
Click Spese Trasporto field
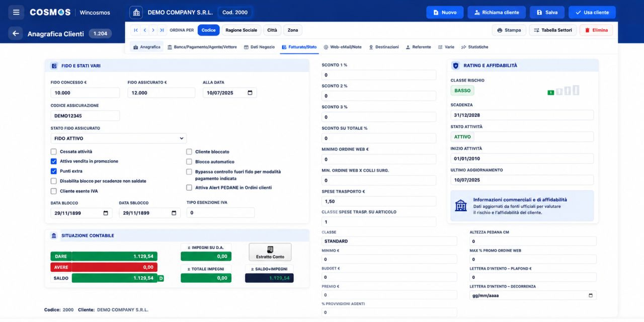(x=379, y=201)
